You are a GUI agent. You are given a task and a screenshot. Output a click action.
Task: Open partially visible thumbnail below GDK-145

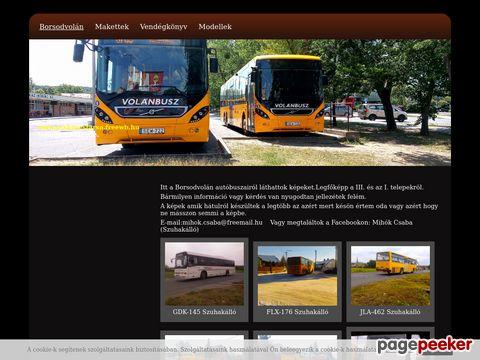pos(204,337)
